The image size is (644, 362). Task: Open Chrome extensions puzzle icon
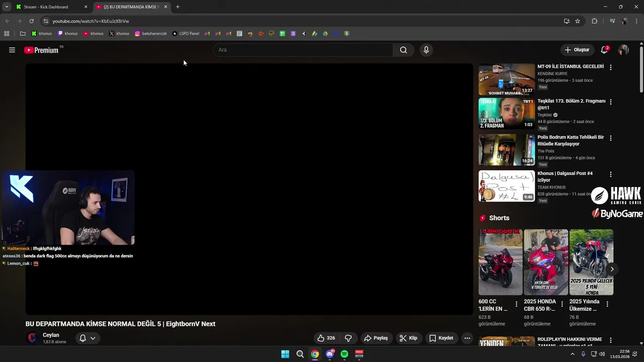(594, 21)
